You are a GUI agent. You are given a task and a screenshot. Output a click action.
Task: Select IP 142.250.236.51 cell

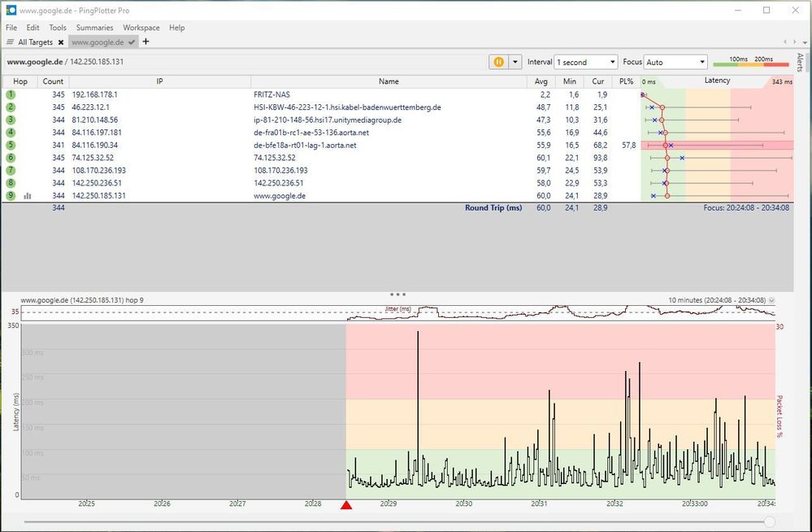click(97, 182)
